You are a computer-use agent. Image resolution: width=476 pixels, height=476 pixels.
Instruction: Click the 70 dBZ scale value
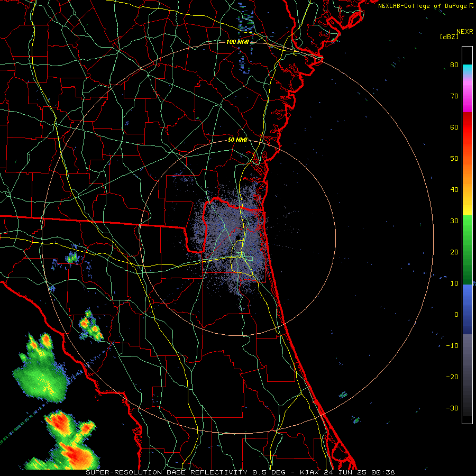[x=454, y=96]
